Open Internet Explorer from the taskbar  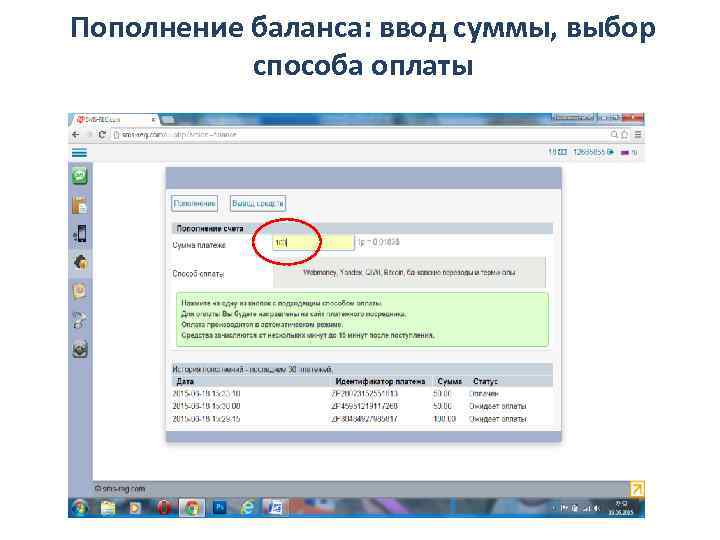248,508
